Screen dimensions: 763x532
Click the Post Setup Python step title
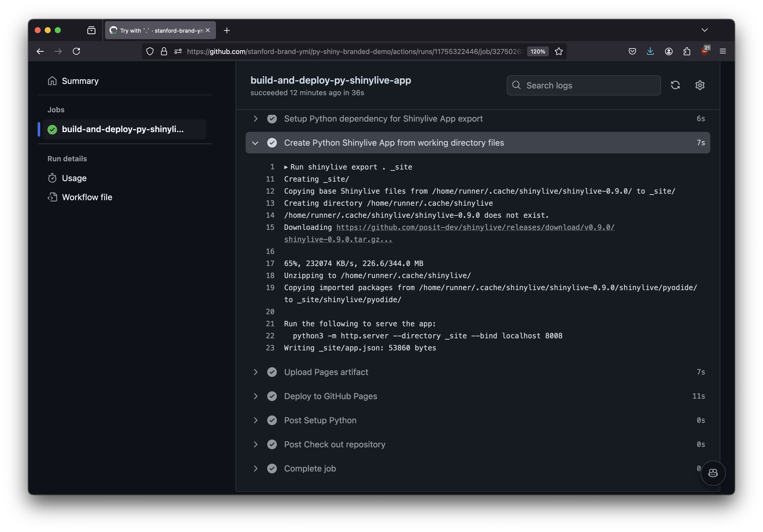point(320,420)
